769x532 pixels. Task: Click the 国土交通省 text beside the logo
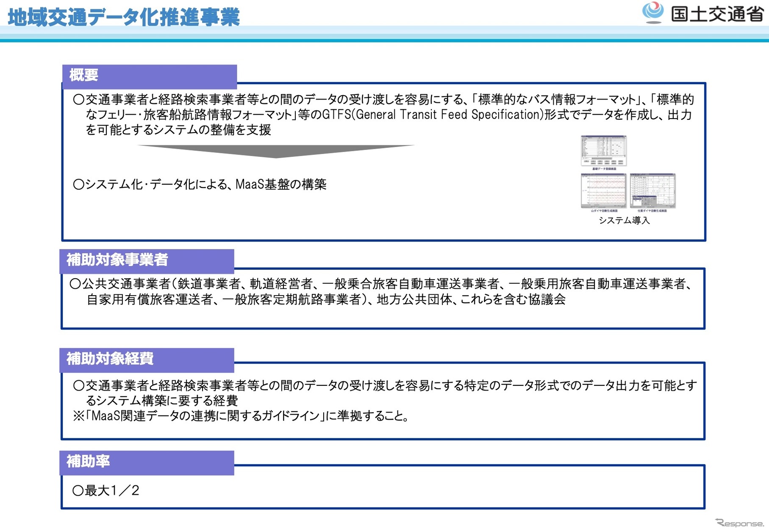[717, 14]
